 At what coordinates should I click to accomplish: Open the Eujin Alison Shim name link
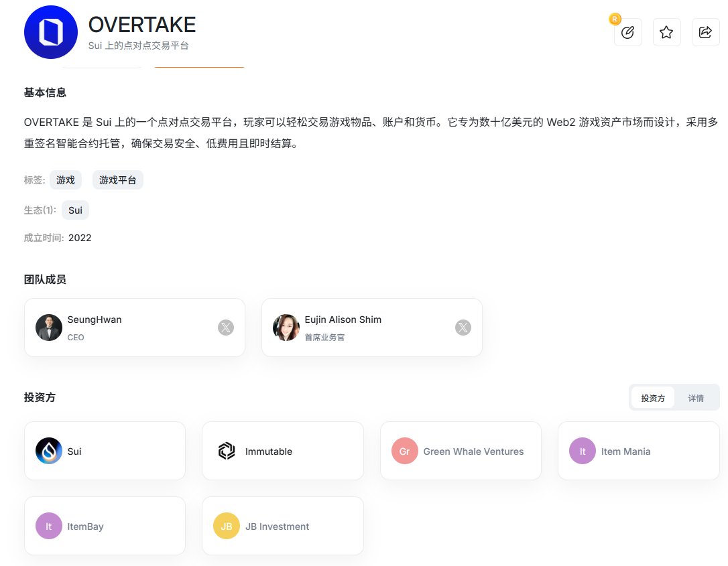pyautogui.click(x=343, y=320)
